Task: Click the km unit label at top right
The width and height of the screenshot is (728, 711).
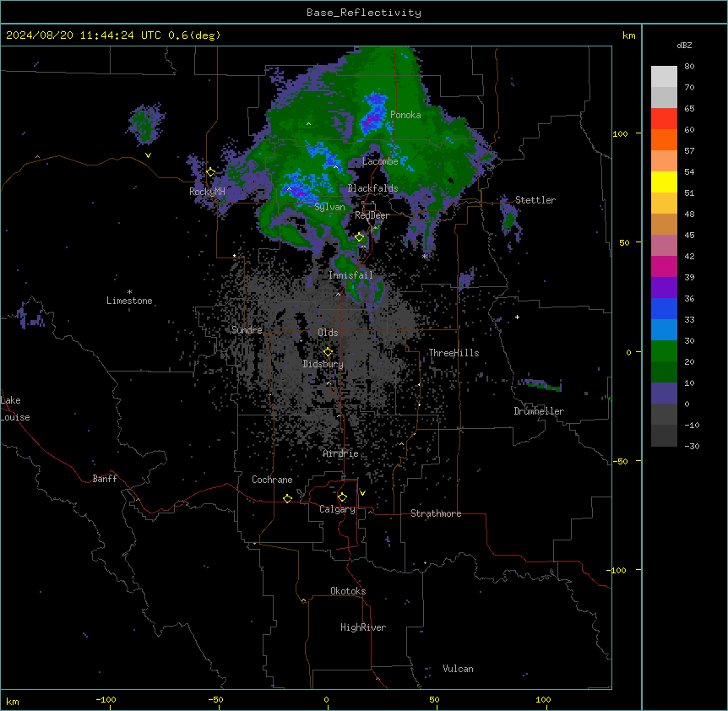Action: [x=628, y=35]
